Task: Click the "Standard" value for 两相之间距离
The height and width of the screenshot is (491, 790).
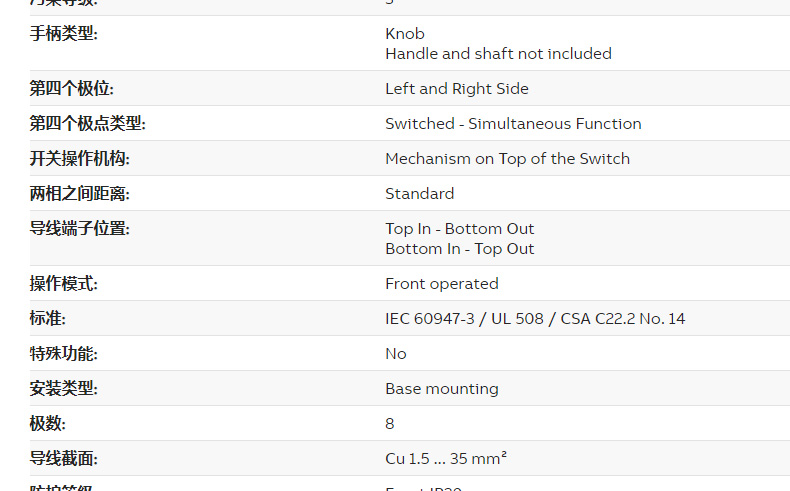Action: tap(420, 194)
